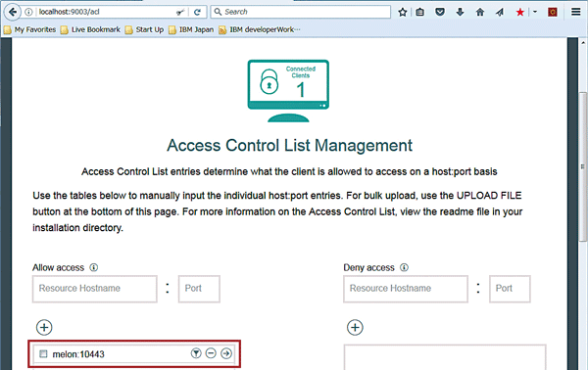The width and height of the screenshot is (588, 370).
Task: Click the empty Deny access list box
Action: coord(445,357)
